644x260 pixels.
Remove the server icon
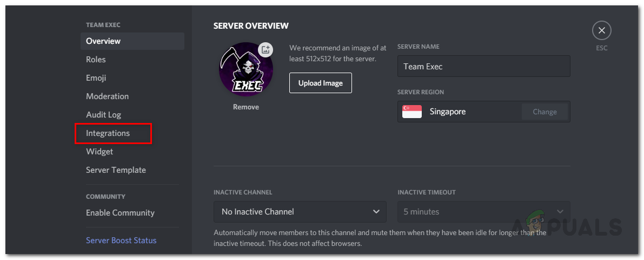(x=246, y=107)
